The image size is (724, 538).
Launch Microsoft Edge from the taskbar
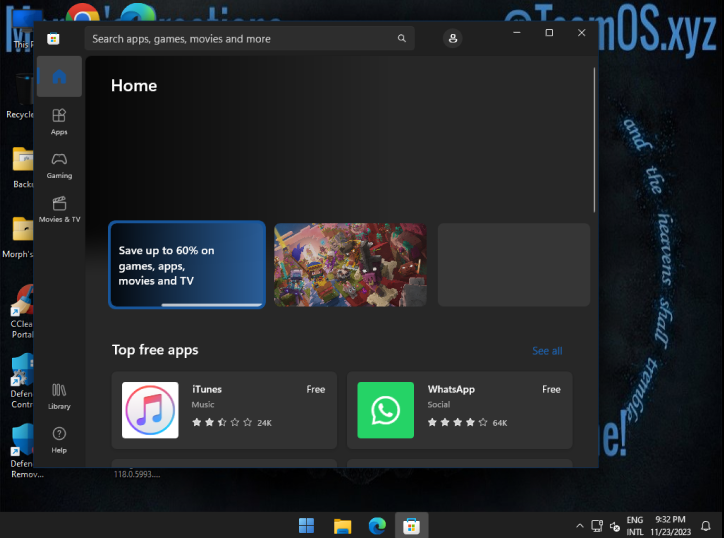[377, 526]
